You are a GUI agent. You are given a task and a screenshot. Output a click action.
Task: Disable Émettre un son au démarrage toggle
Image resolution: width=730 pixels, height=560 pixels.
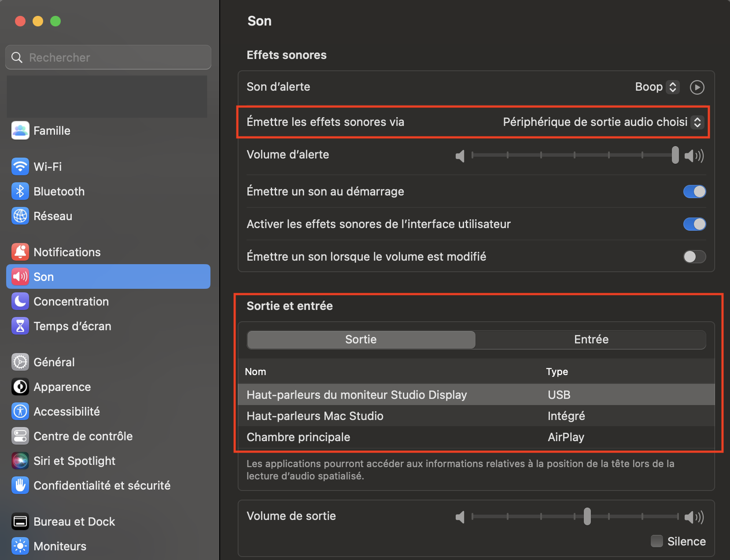click(x=694, y=192)
